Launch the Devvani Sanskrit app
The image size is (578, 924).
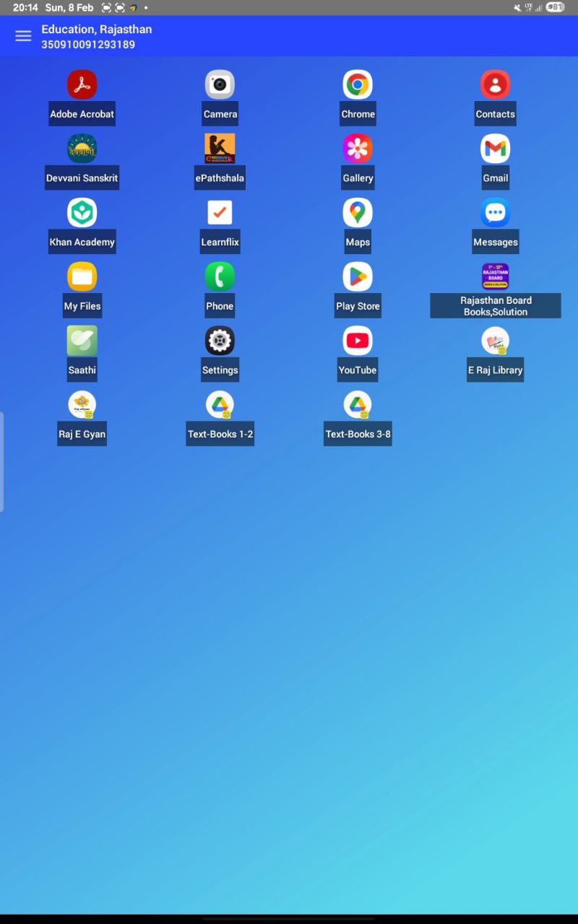tap(82, 149)
